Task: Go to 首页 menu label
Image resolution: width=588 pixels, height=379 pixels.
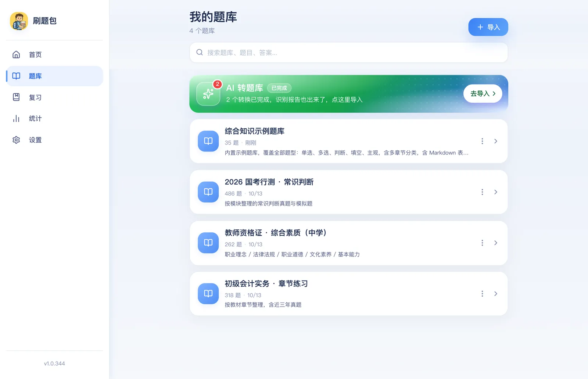Action: tap(35, 54)
